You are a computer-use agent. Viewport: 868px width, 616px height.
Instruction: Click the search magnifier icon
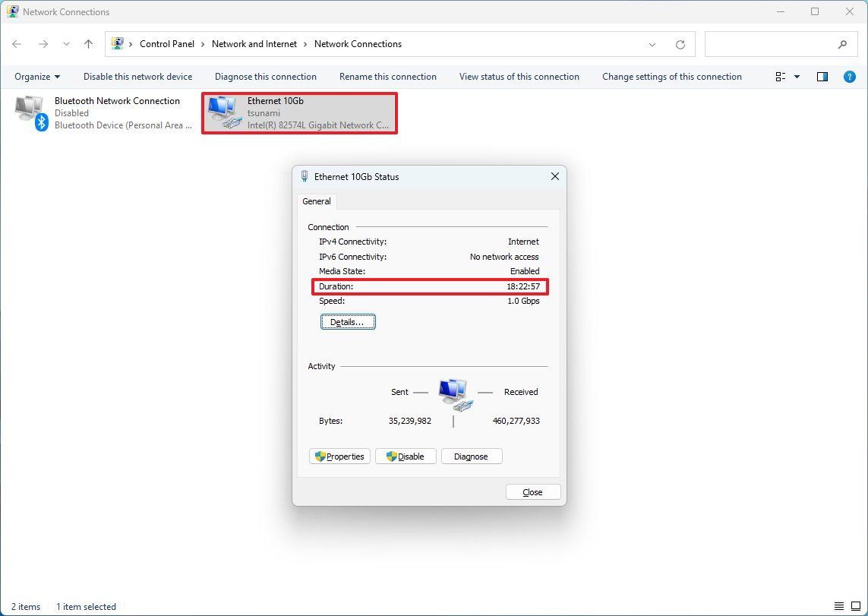click(x=843, y=44)
